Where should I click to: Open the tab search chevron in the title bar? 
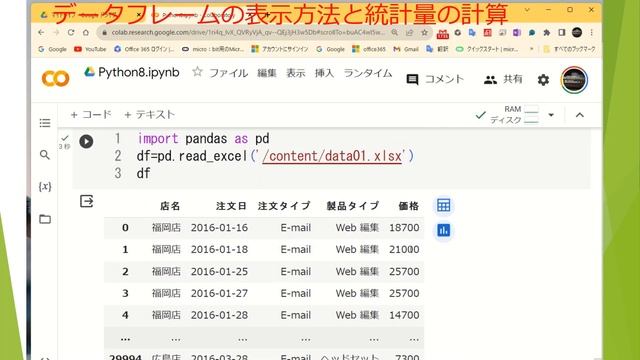click(527, 9)
